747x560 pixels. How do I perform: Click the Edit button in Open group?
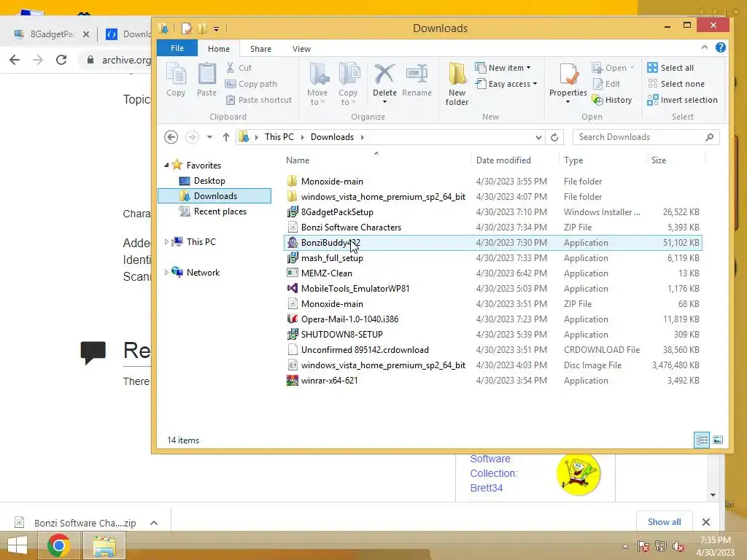[x=606, y=84]
